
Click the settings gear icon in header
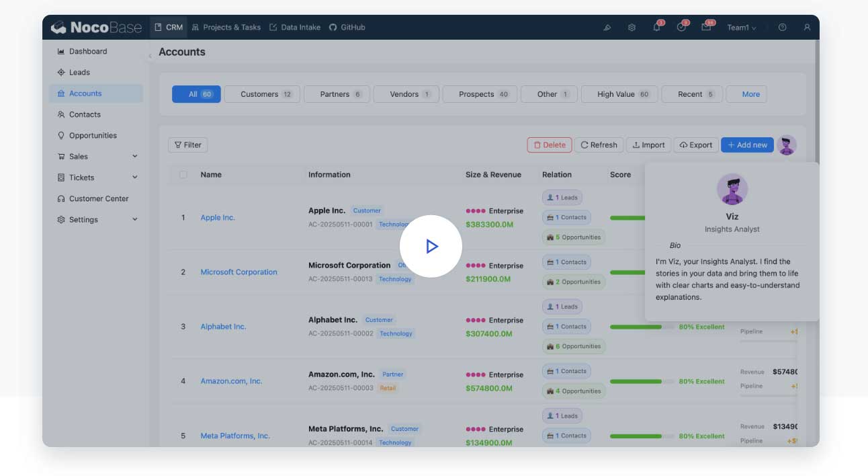(x=632, y=28)
